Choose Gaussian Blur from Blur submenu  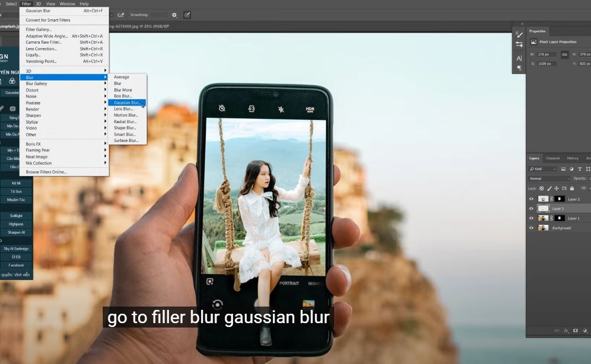pos(126,103)
